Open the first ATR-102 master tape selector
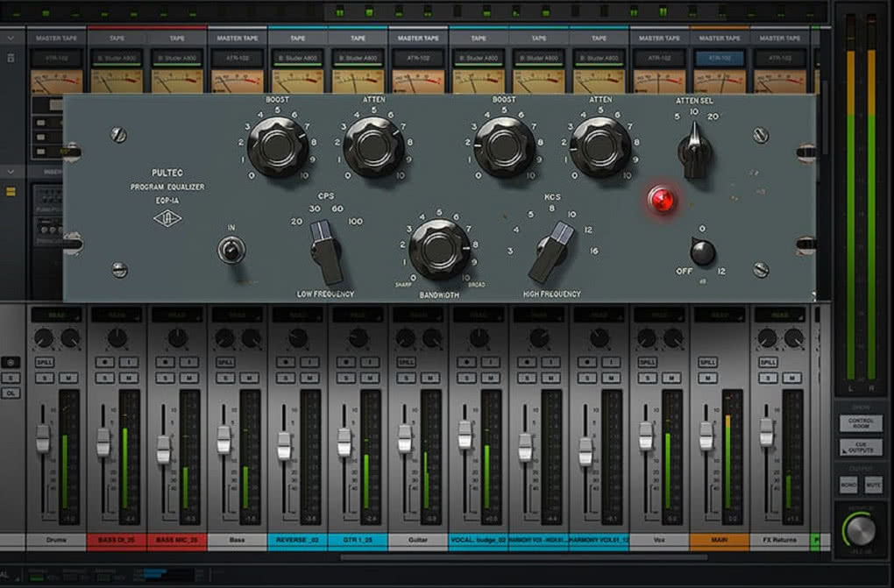Viewport: 894px width, 588px height. coord(56,58)
